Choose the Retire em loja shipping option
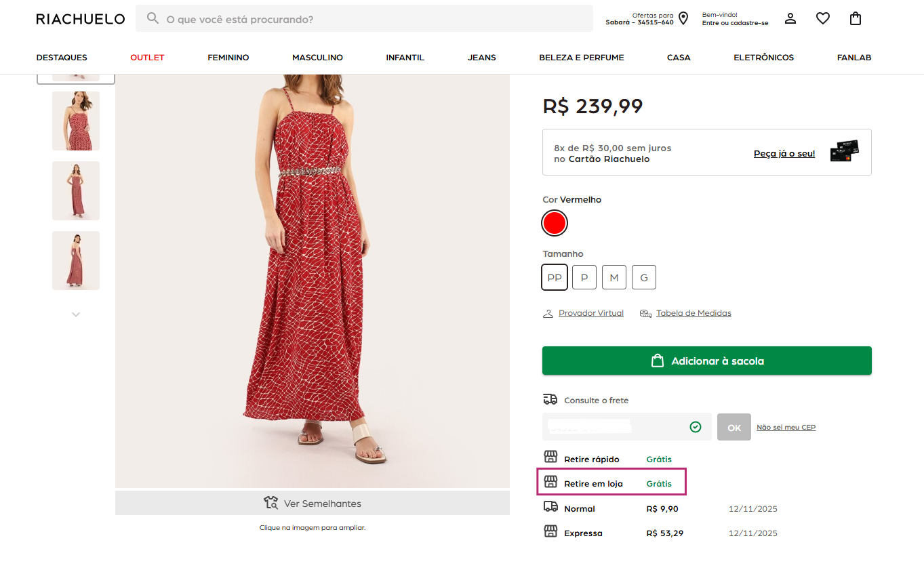Viewport: 924px width, 572px height. coord(610,482)
